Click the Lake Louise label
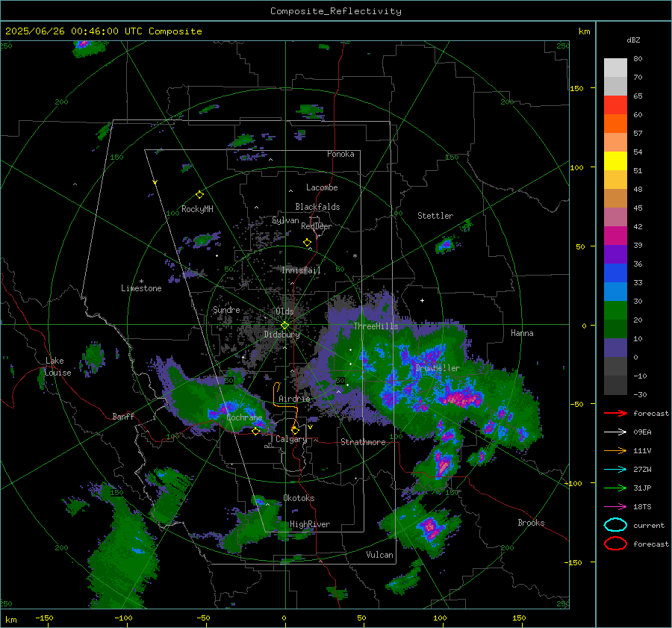The image size is (672, 628). [57, 367]
